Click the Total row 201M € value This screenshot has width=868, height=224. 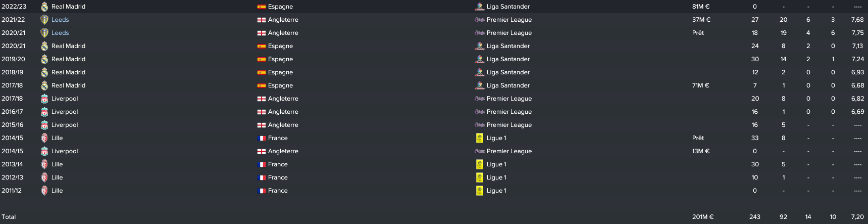click(703, 217)
